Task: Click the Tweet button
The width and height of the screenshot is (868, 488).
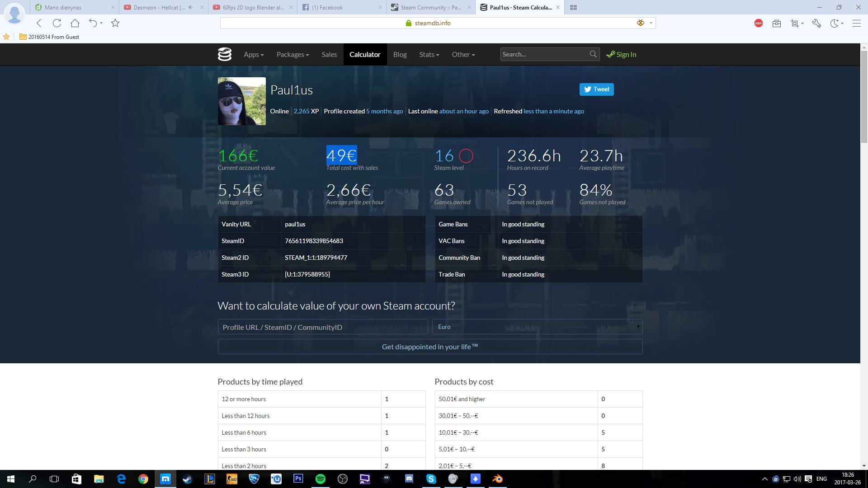Action: point(596,89)
